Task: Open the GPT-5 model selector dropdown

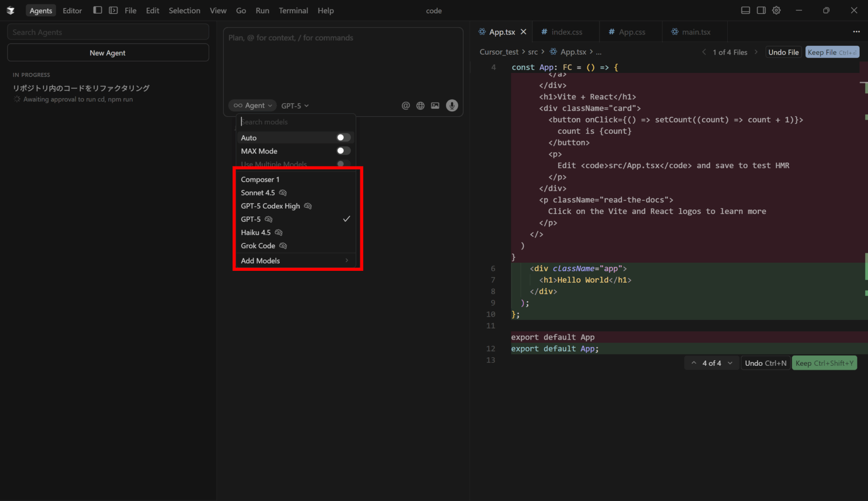Action: 295,106
